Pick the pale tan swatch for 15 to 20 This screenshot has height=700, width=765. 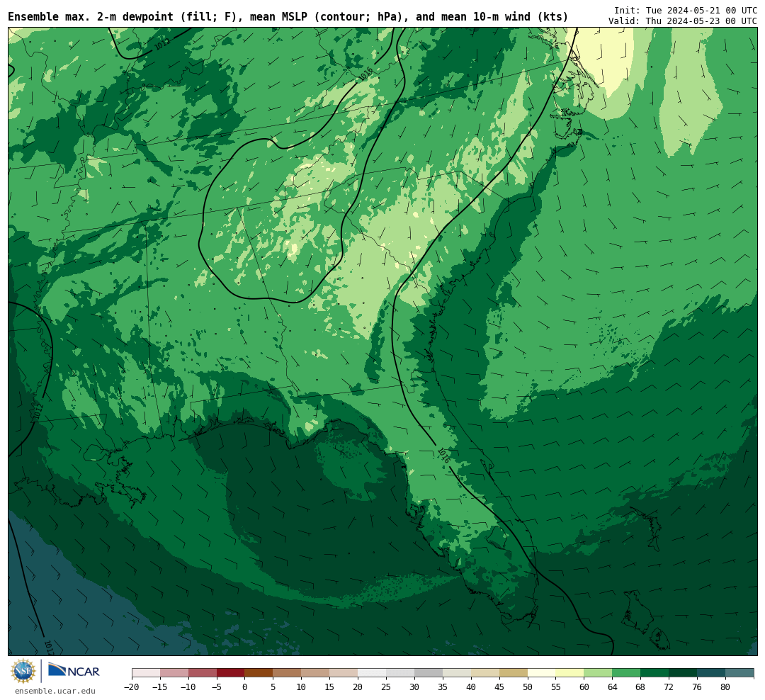coord(344,673)
